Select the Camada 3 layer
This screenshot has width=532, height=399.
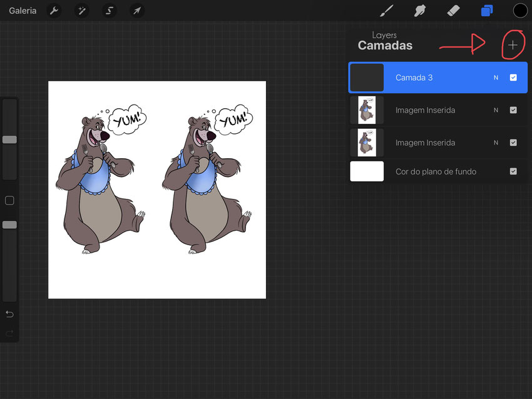pos(437,78)
